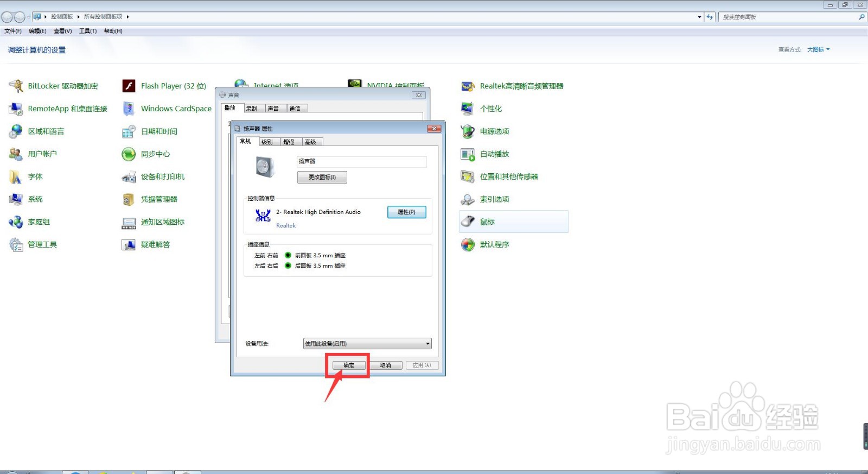Open BitLocker 驱动器加密 icon
The image size is (868, 474).
tap(16, 86)
